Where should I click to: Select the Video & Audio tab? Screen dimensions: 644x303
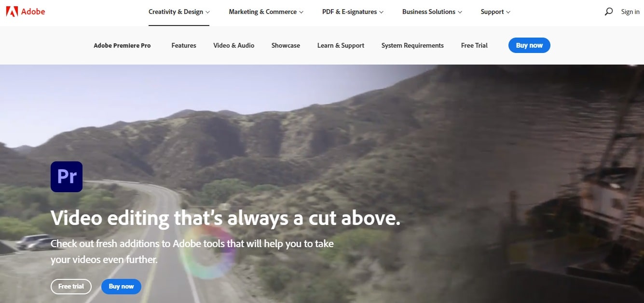[x=234, y=45]
